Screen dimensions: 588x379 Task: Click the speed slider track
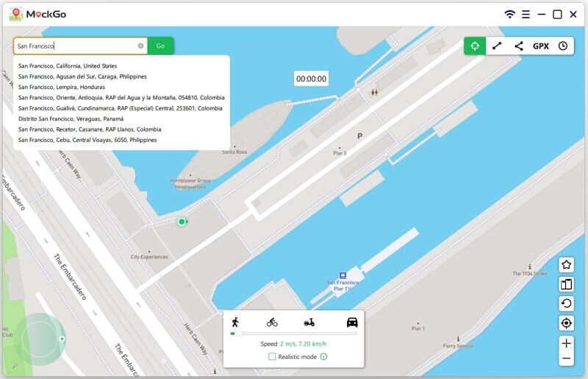coord(293,333)
